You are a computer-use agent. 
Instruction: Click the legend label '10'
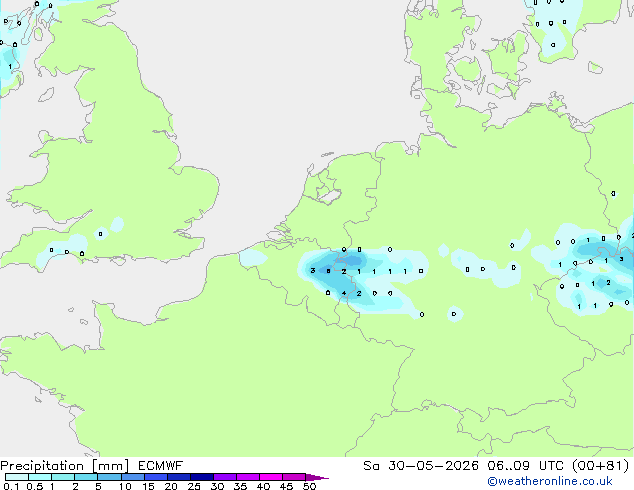click(125, 486)
